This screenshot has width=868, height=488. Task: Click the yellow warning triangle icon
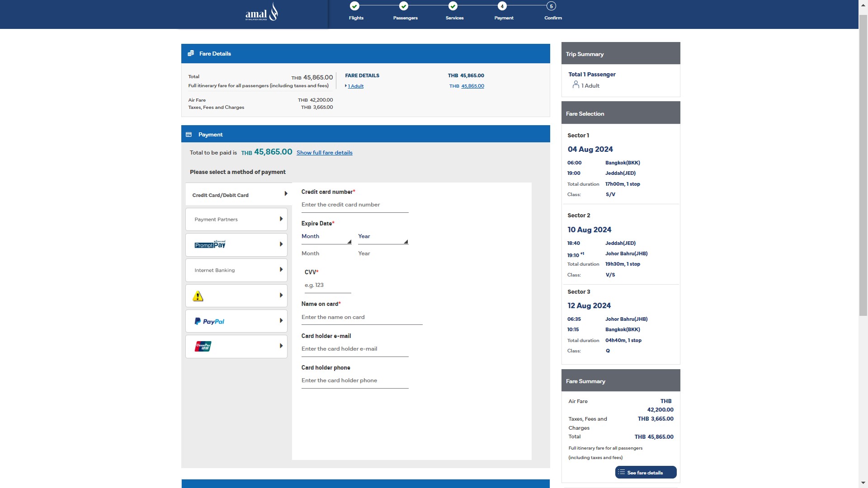tap(198, 296)
